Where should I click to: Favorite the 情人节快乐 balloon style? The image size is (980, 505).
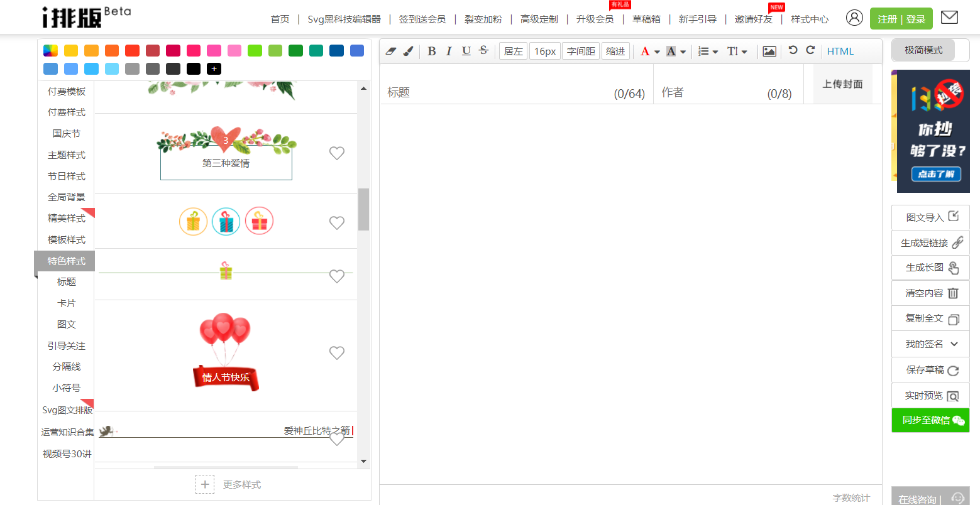[x=337, y=353]
